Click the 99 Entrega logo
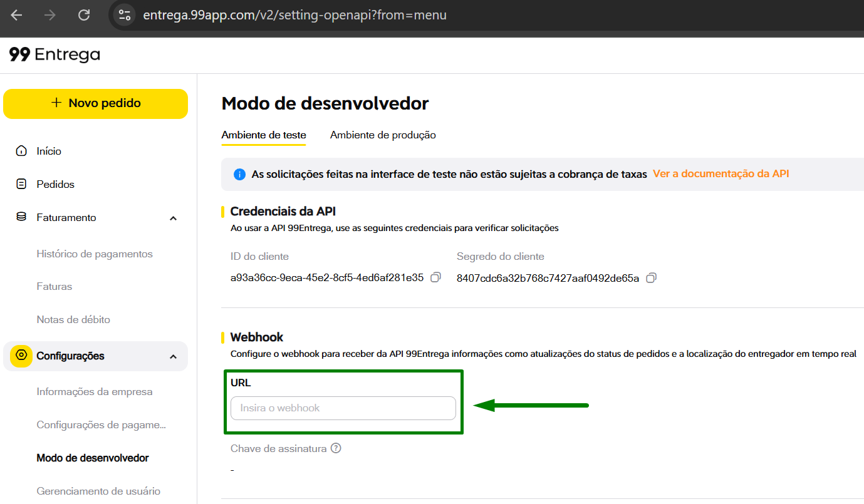The height and width of the screenshot is (504, 864). coord(55,54)
